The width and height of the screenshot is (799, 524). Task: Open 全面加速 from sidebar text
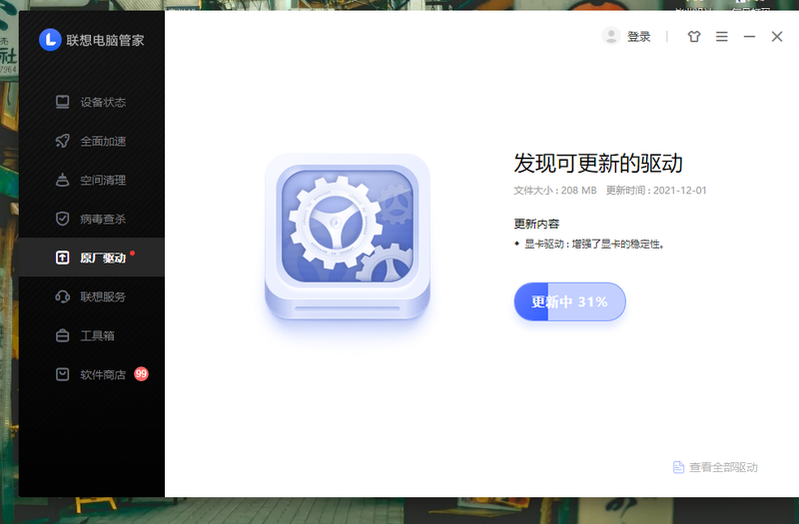103,141
